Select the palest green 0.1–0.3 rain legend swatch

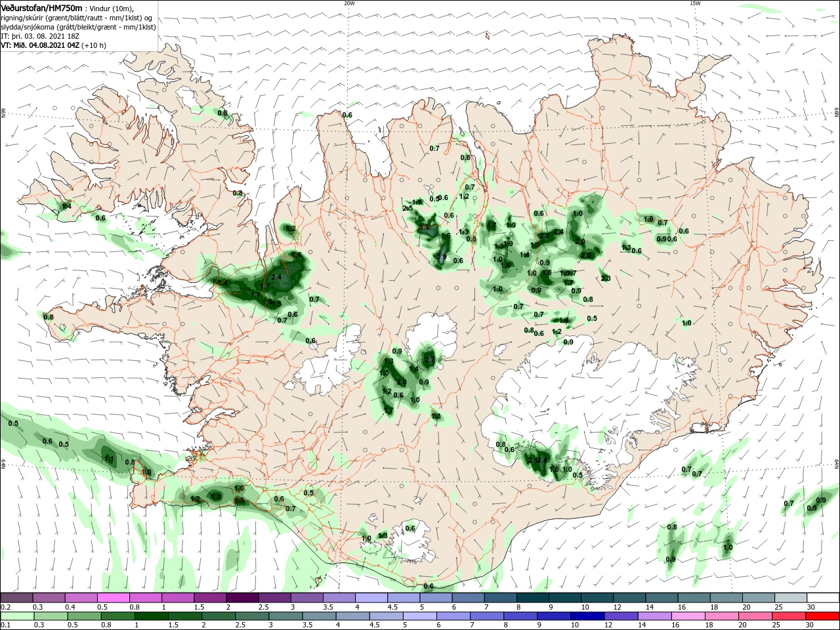pos(16,616)
